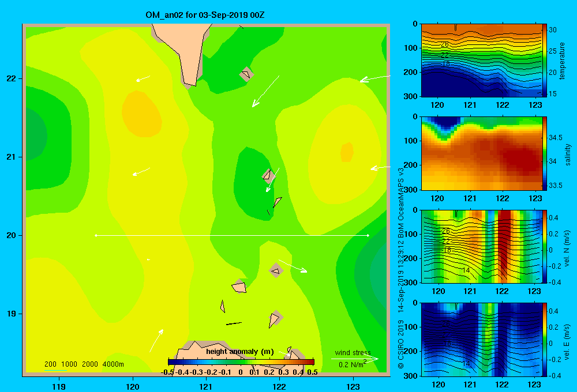Click the height anomaly color bar on main map
Screen dimensions: 577x392
tap(241, 362)
